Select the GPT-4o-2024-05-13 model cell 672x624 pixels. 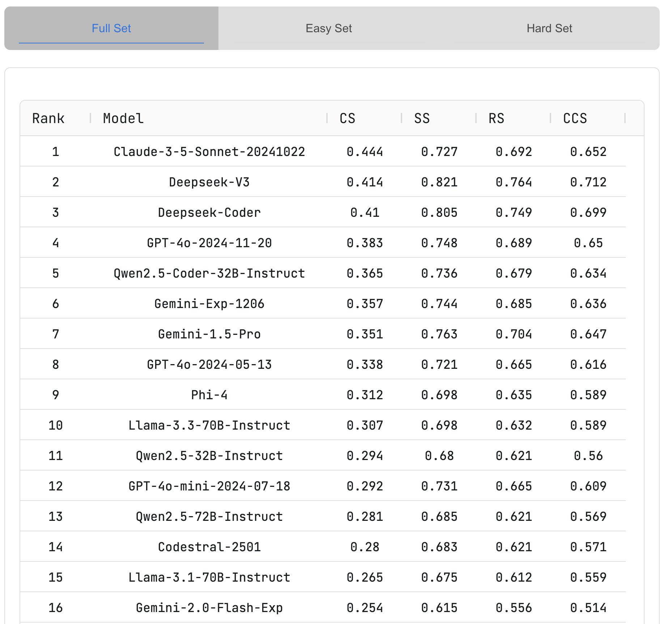coord(209,364)
